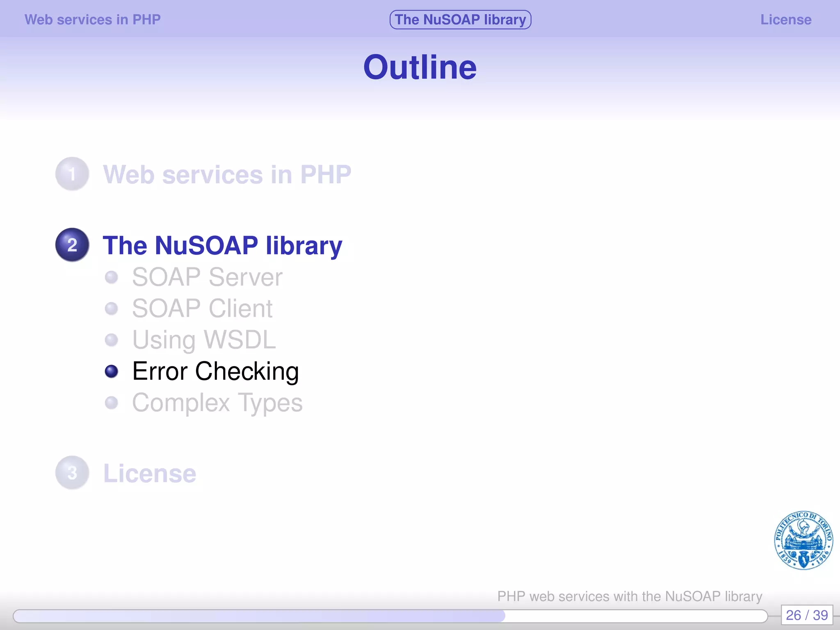
Task: Open the SOAP Server subsection
Action: pyautogui.click(x=207, y=277)
